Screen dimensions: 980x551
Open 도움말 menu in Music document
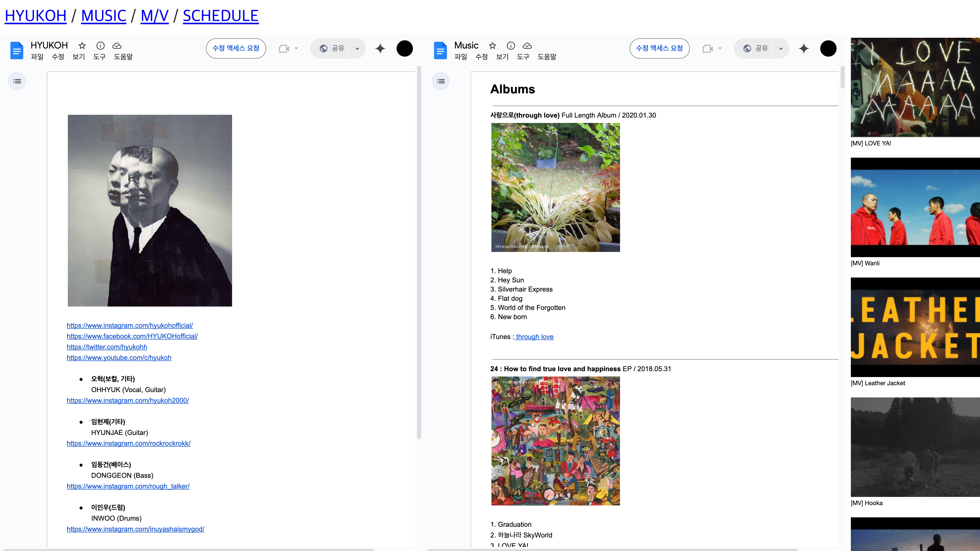pyautogui.click(x=547, y=57)
